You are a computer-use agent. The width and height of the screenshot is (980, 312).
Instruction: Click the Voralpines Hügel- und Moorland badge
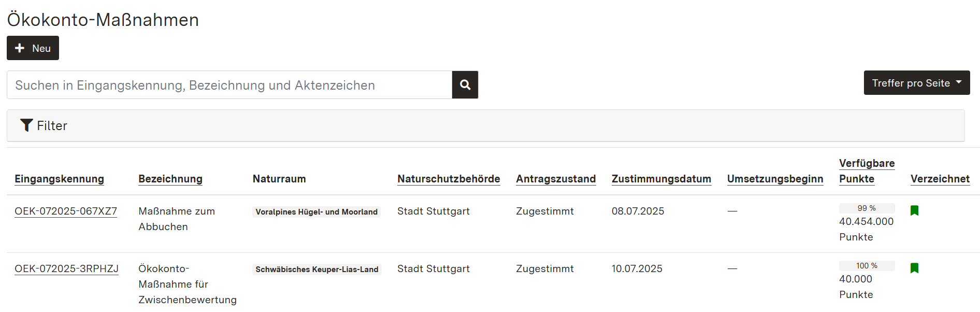316,211
